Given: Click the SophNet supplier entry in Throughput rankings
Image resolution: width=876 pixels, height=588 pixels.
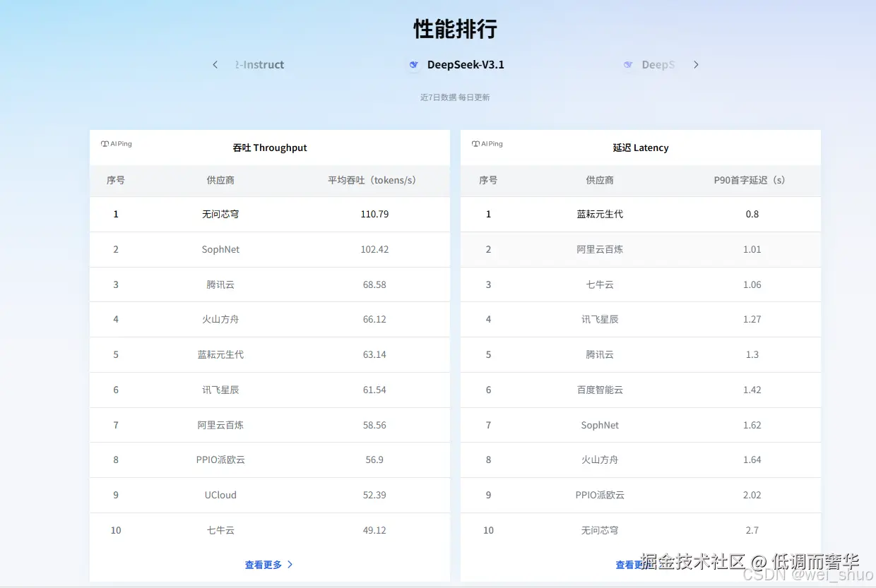Looking at the screenshot, I should [x=220, y=249].
